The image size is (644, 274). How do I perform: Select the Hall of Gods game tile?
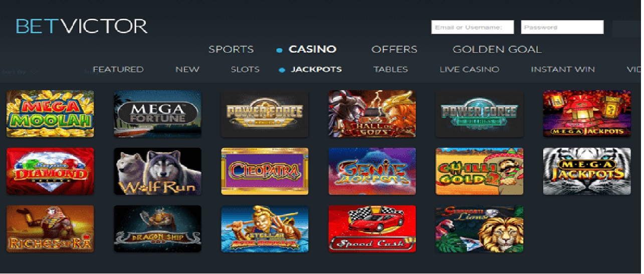[x=372, y=114]
